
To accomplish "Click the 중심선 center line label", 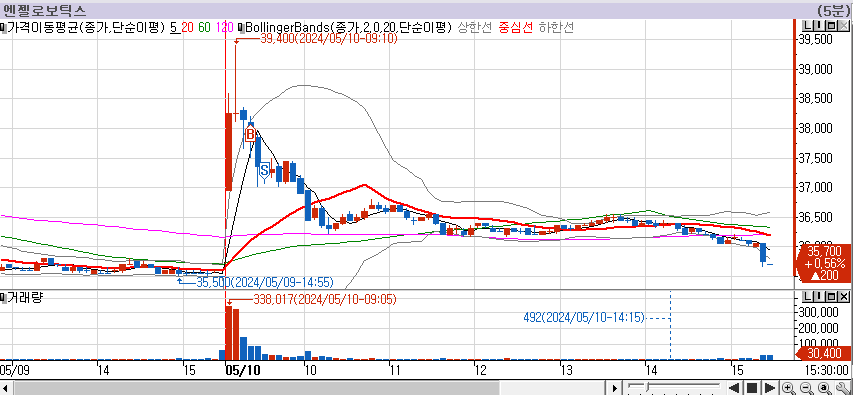I will click(x=516, y=27).
